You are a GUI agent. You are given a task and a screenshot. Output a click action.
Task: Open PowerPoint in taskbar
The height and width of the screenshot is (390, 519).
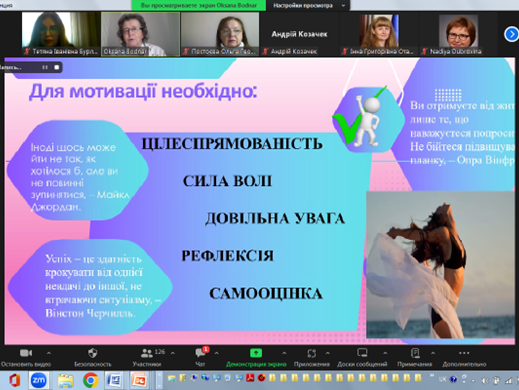pyautogui.click(x=140, y=380)
